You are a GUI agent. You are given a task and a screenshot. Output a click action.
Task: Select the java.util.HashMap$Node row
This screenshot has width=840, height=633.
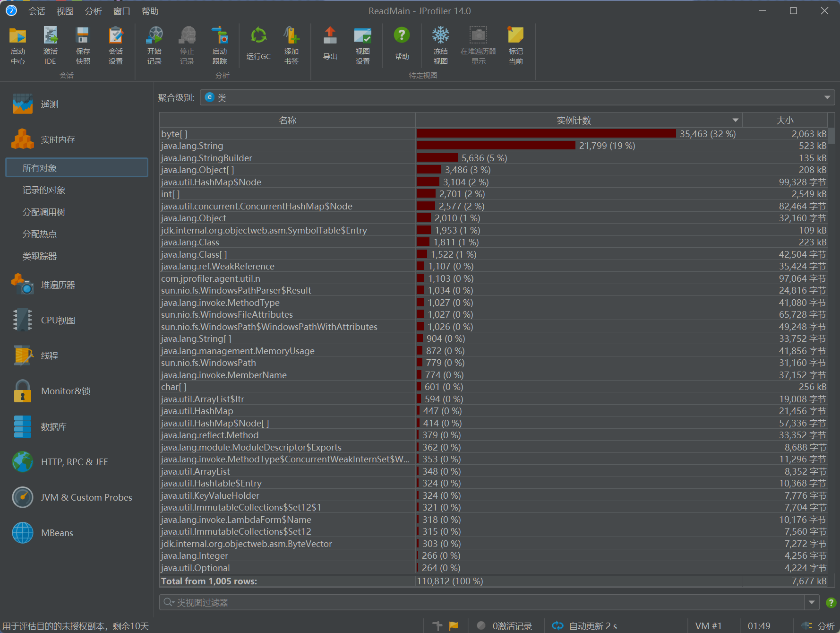click(494, 182)
